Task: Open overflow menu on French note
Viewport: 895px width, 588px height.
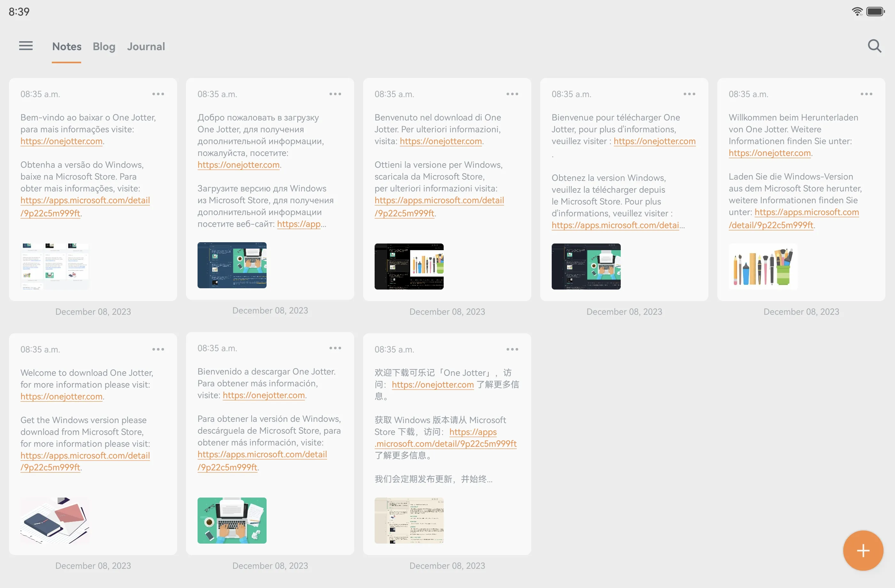Action: (691, 94)
